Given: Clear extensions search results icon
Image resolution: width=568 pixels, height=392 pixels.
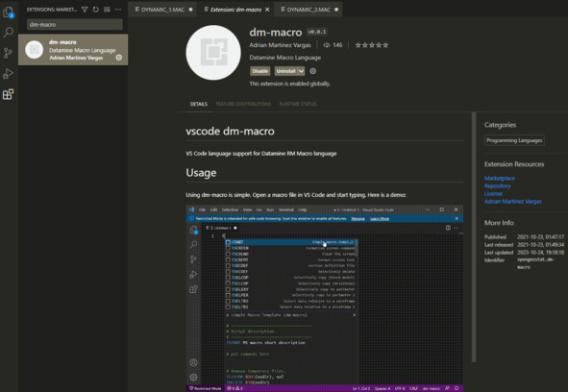Looking at the screenshot, I should pyautogui.click(x=107, y=10).
